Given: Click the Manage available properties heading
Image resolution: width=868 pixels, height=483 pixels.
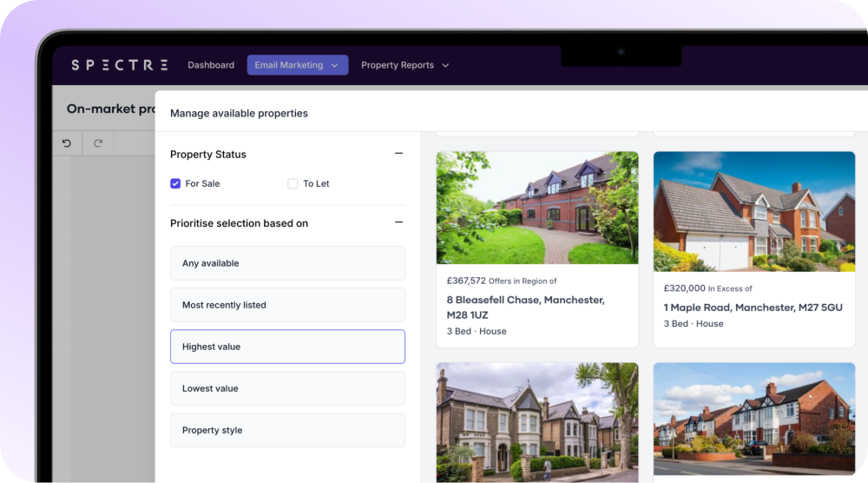Looking at the screenshot, I should point(239,113).
